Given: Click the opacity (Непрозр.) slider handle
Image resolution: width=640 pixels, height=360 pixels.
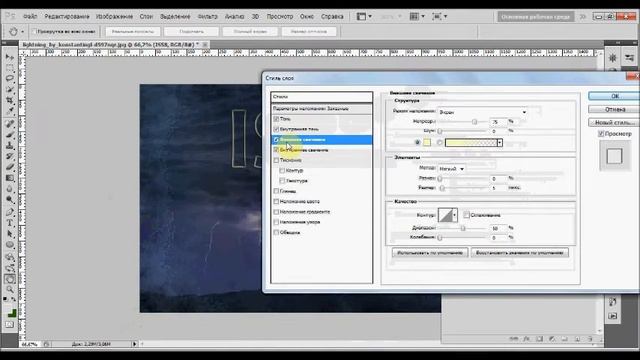Looking at the screenshot, I should click(x=474, y=122).
